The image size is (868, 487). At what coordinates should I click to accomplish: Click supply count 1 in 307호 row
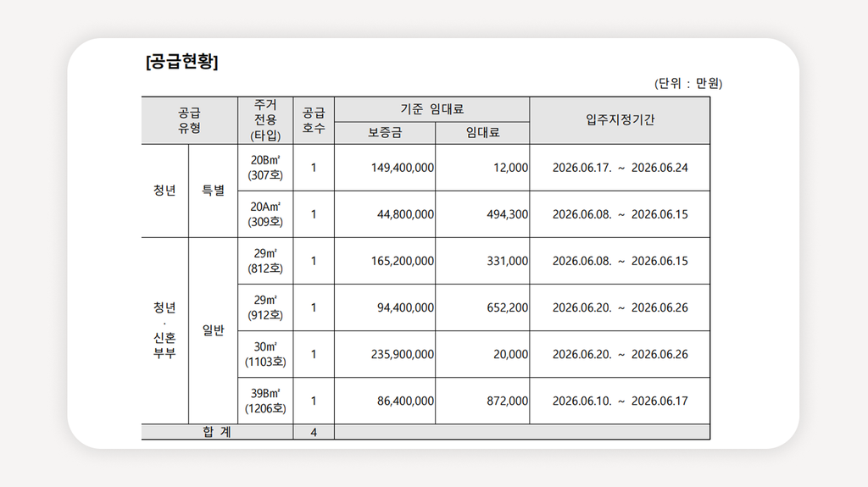click(314, 168)
